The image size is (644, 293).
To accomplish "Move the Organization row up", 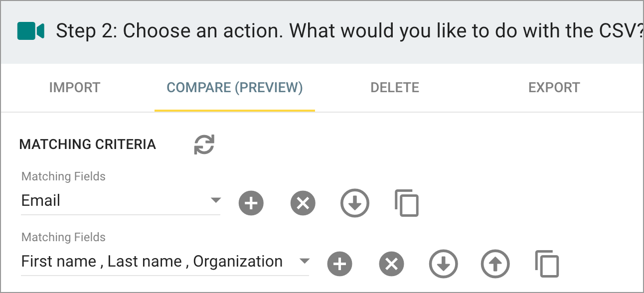I will (495, 264).
